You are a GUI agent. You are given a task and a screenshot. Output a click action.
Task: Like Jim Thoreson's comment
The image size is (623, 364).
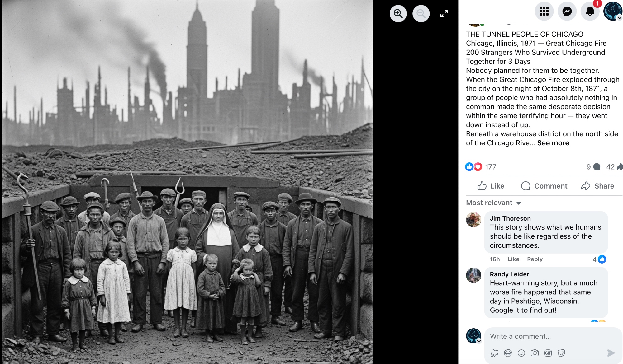[x=513, y=259]
